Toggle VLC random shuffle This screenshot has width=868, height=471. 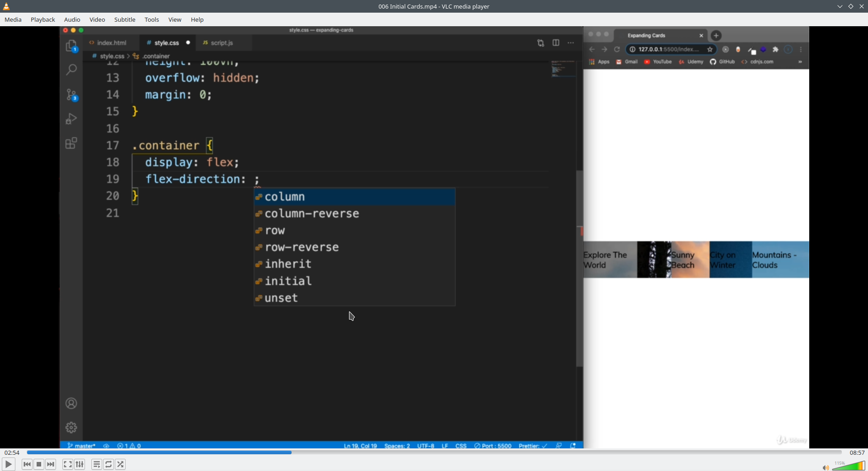(120, 464)
